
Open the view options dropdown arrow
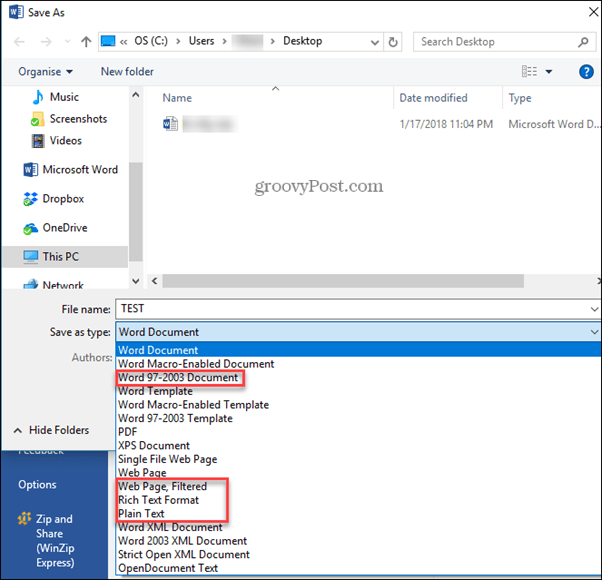point(549,71)
